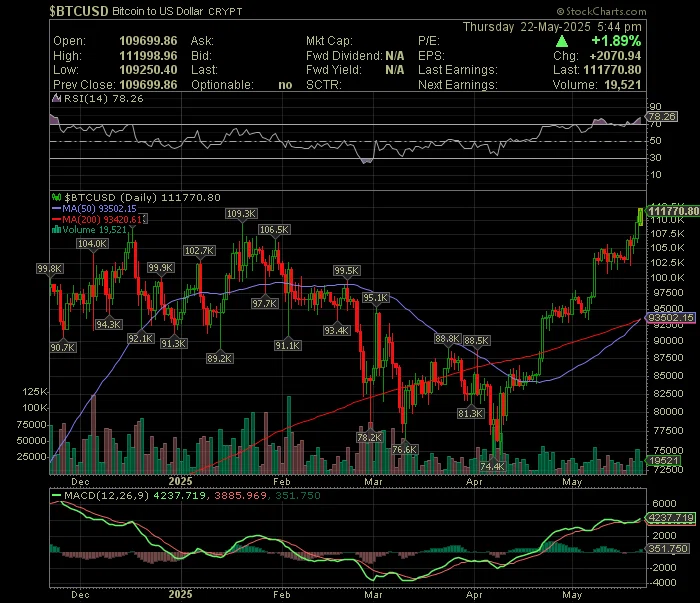
Task: Click the '$BTCUSD (Daily) 111770.80' chart legend
Action: (x=142, y=197)
